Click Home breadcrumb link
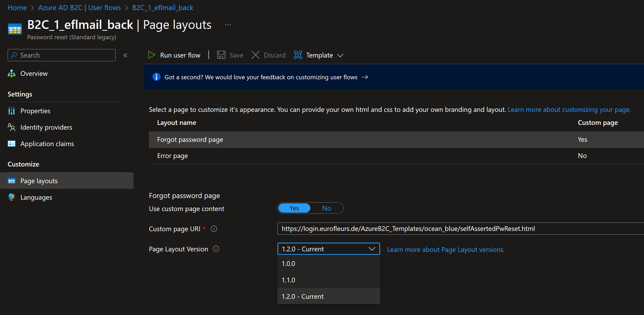Viewport: 644px width, 315px height. click(x=17, y=8)
